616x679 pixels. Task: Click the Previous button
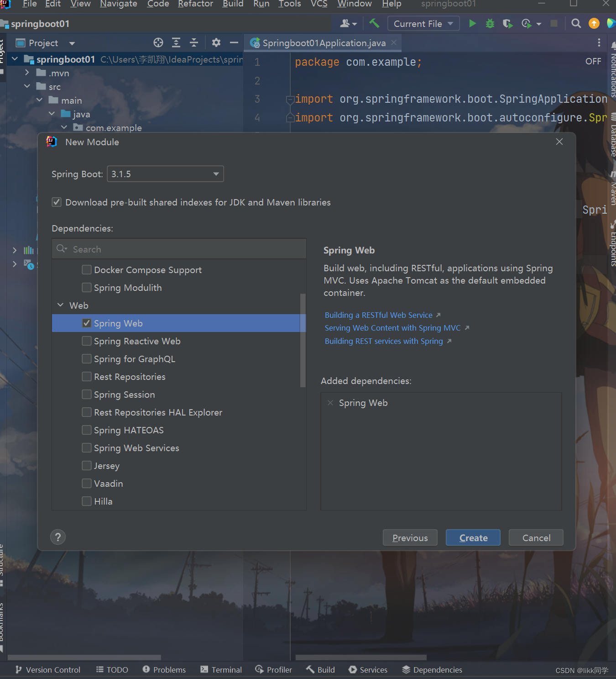pos(410,537)
